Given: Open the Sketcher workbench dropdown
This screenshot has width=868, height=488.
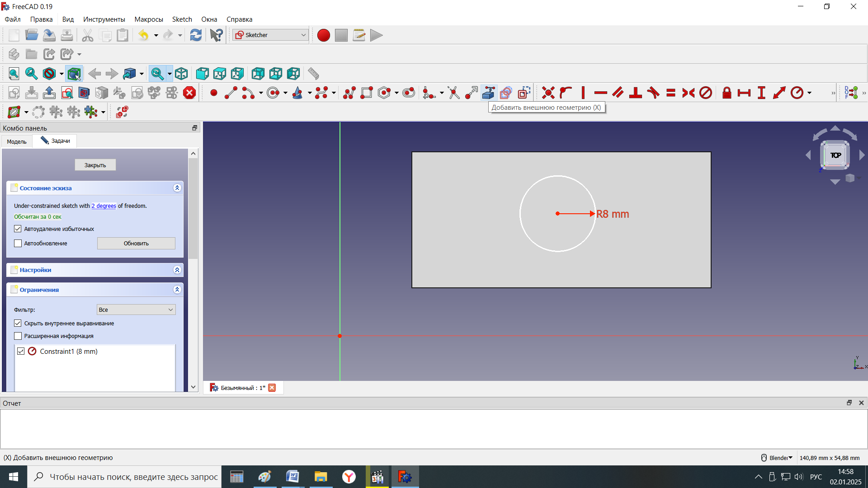Looking at the screenshot, I should point(270,35).
